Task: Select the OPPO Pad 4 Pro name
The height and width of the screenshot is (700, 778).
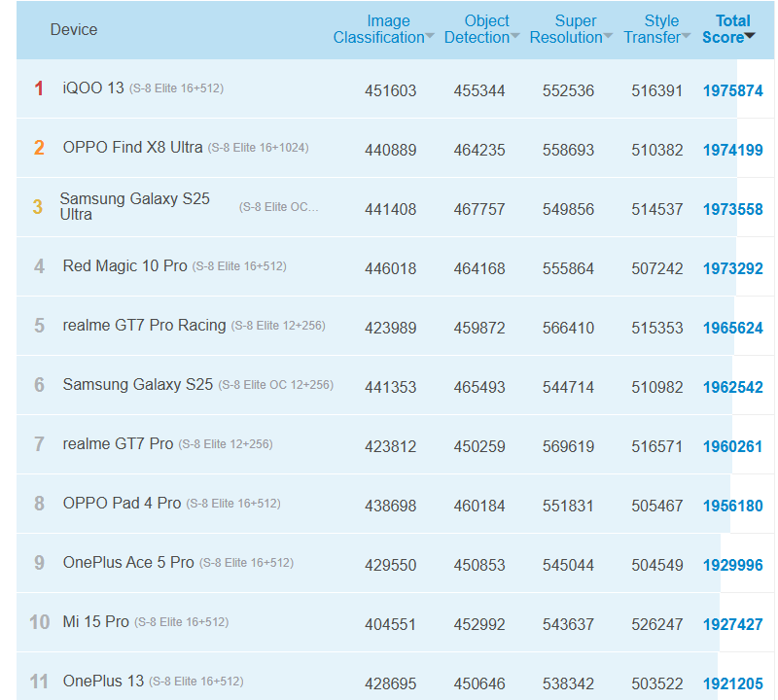Action: 123,503
